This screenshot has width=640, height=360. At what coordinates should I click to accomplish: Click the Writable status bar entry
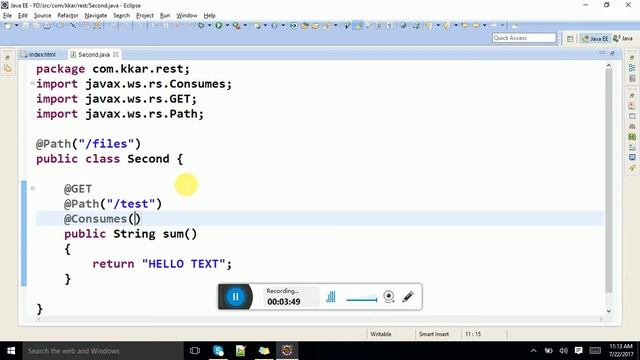(381, 334)
